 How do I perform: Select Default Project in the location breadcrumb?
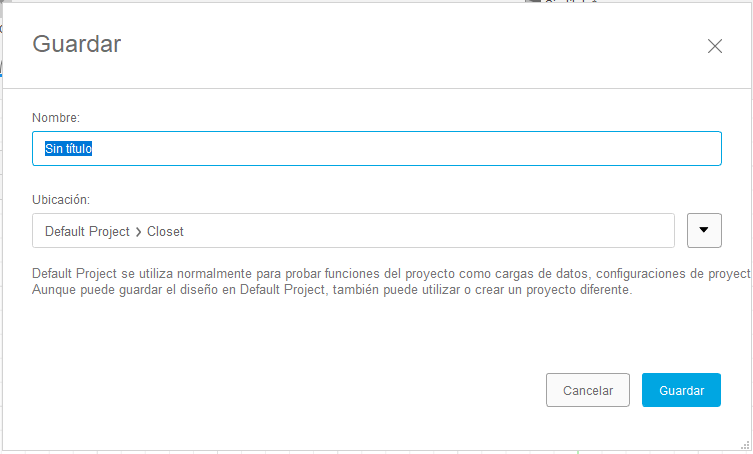87,231
